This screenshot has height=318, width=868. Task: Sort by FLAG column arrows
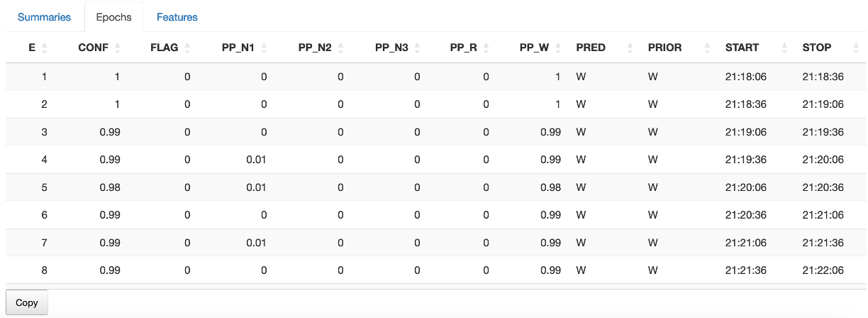point(188,48)
